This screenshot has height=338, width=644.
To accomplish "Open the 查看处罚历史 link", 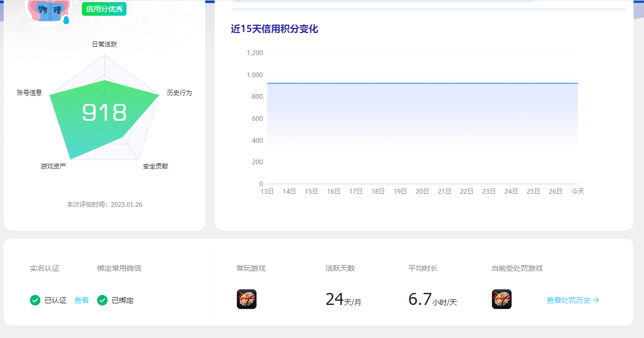I will [x=573, y=300].
